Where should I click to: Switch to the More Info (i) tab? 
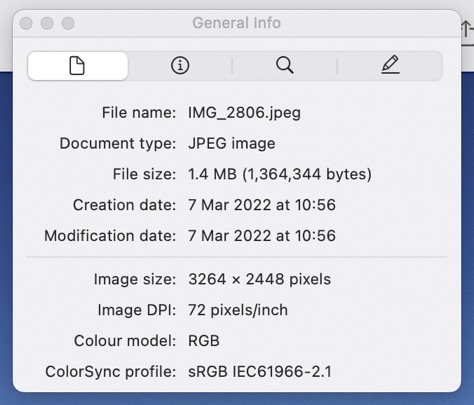click(x=180, y=65)
